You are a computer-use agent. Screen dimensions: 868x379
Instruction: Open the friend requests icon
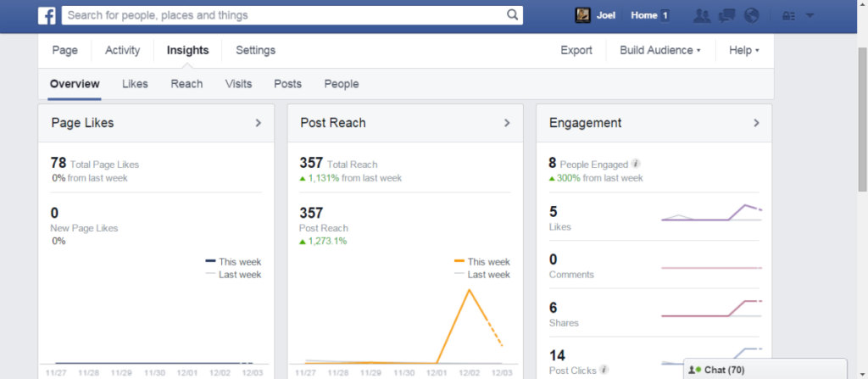click(701, 15)
